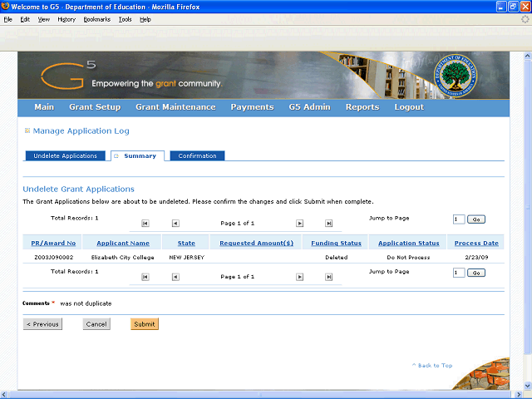Click the top Jump to Page field
Screen dimensions: 532x399
pyautogui.click(x=459, y=219)
